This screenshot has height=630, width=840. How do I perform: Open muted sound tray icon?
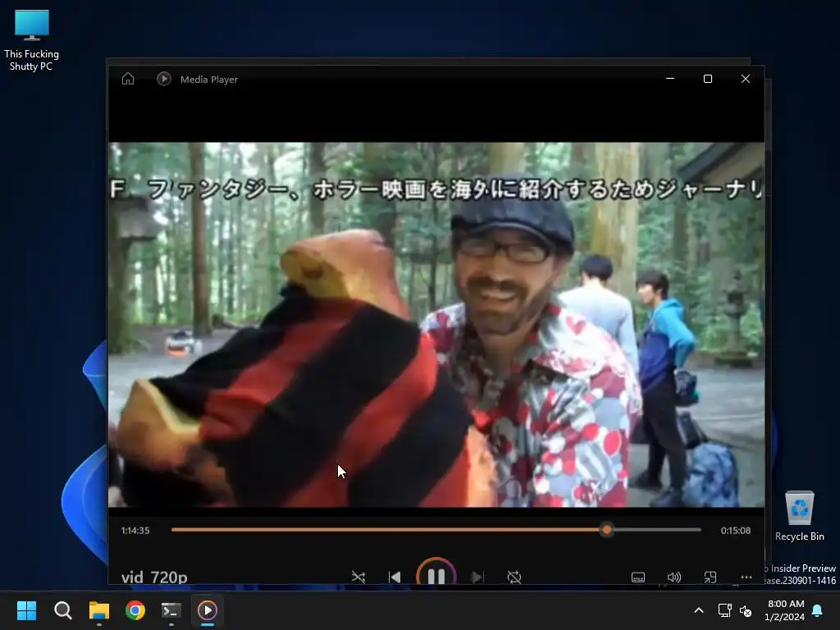(x=745, y=610)
